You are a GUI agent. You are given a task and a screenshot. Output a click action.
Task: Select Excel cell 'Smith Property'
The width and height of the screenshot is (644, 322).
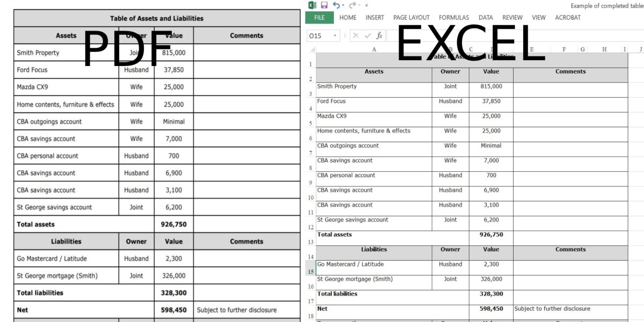(374, 90)
